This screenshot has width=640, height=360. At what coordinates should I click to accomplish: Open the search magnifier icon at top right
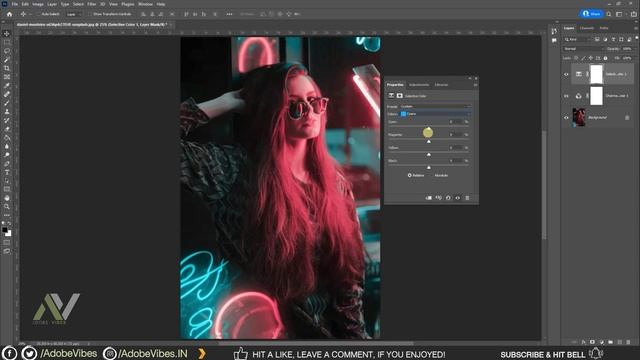pyautogui.click(x=609, y=14)
